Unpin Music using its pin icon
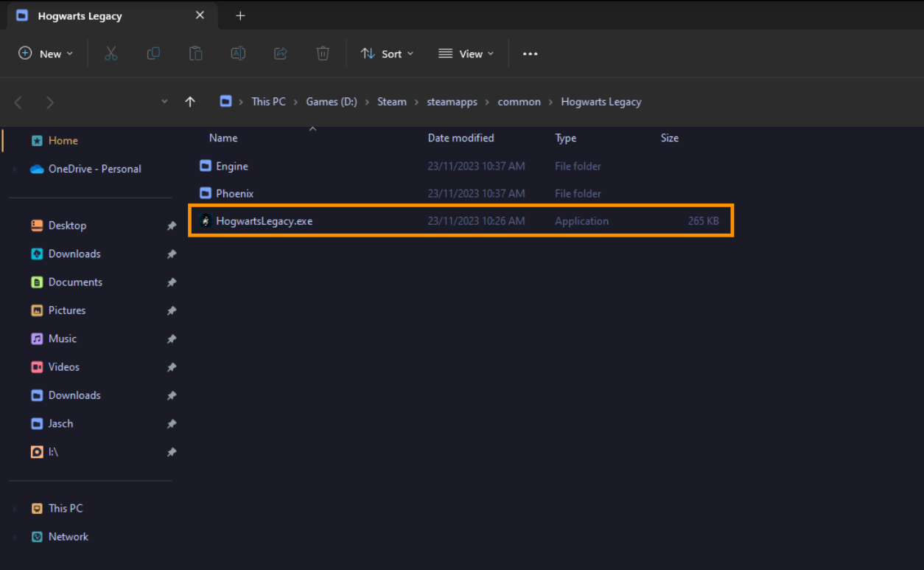Image resolution: width=924 pixels, height=570 pixels. [172, 339]
